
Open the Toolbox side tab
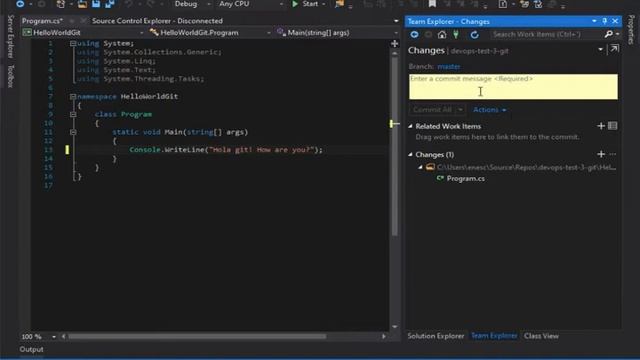pyautogui.click(x=11, y=76)
